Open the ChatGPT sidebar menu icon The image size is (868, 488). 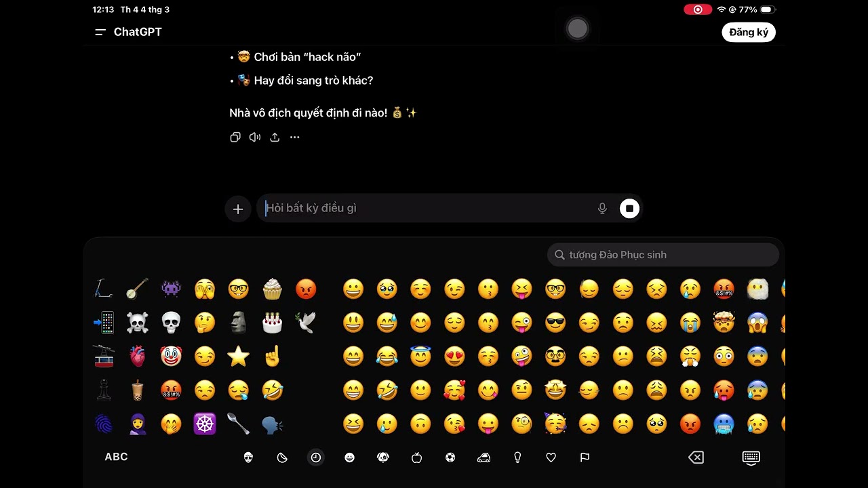click(100, 32)
